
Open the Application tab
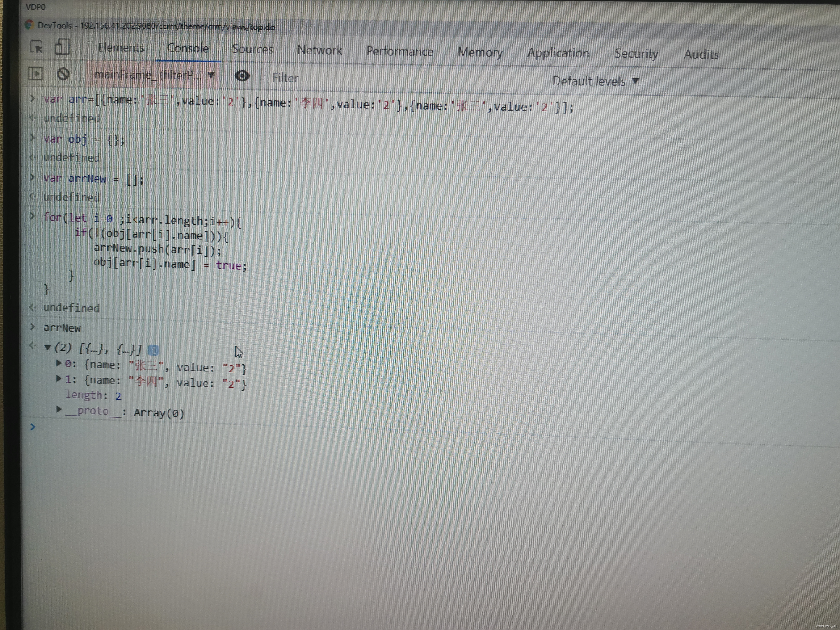(x=558, y=53)
